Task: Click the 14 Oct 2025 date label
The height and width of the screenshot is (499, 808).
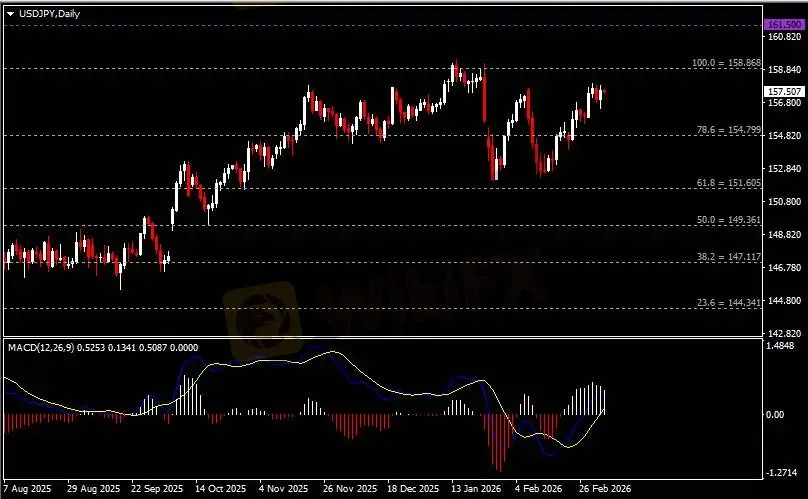Action: click(221, 488)
